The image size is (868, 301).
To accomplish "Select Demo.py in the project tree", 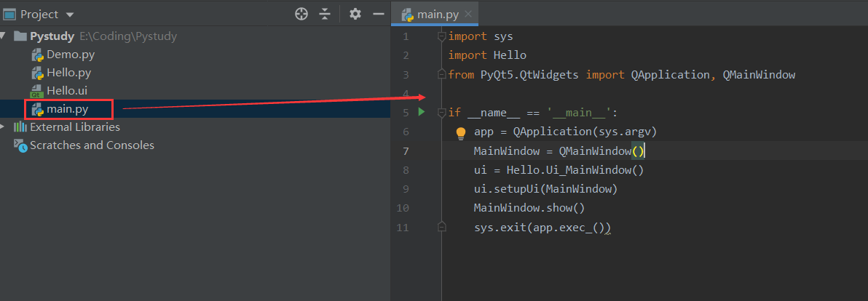I will (x=70, y=55).
